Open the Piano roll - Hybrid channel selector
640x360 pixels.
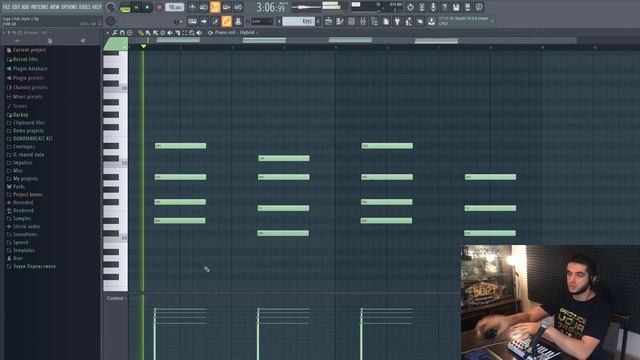[x=236, y=33]
